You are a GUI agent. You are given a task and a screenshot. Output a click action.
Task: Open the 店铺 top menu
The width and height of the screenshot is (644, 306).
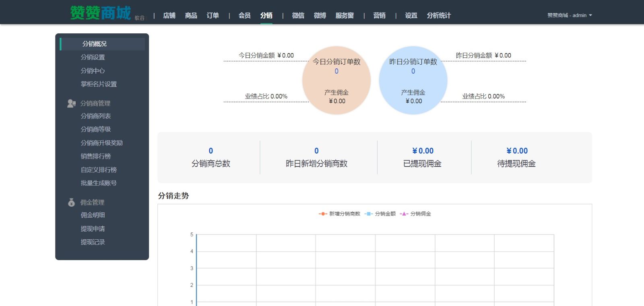click(x=169, y=15)
